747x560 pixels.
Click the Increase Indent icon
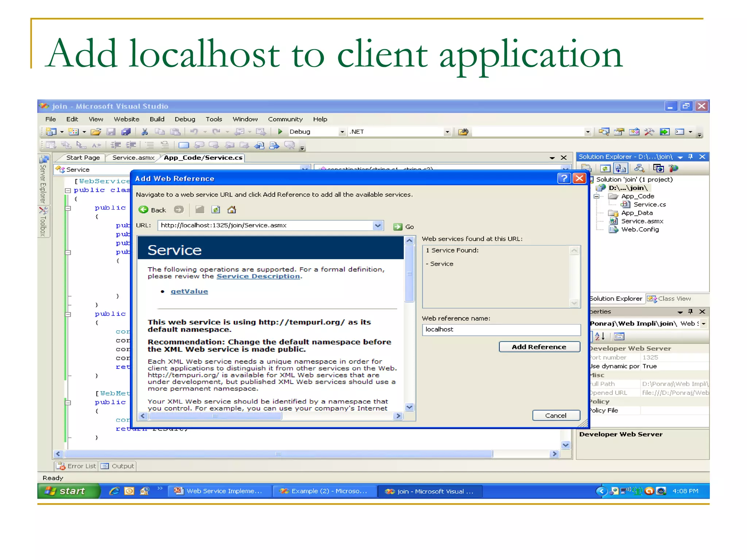point(131,145)
